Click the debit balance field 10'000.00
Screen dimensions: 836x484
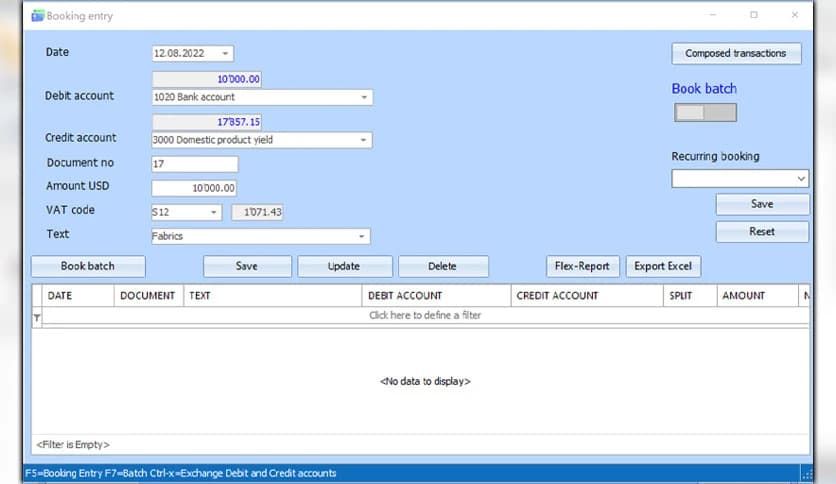(x=207, y=79)
